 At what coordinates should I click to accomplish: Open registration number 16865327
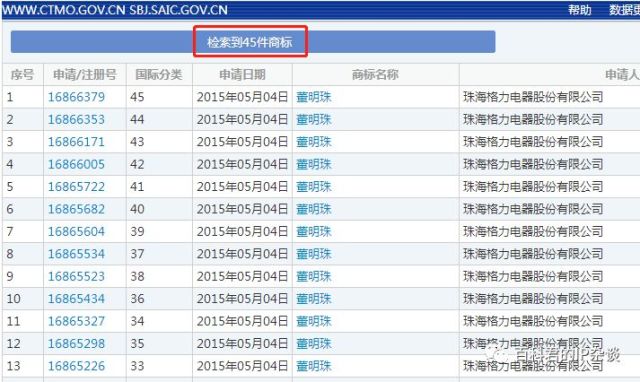coord(76,321)
